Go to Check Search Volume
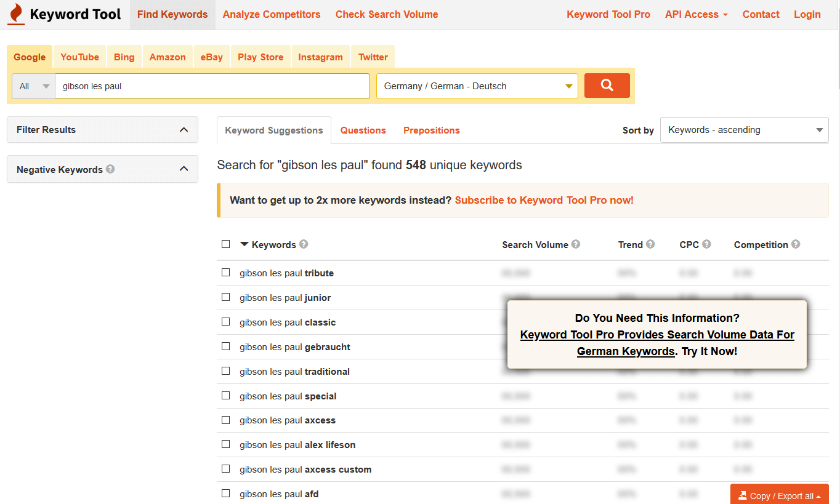Screen dimensions: 840x504 (x=387, y=14)
